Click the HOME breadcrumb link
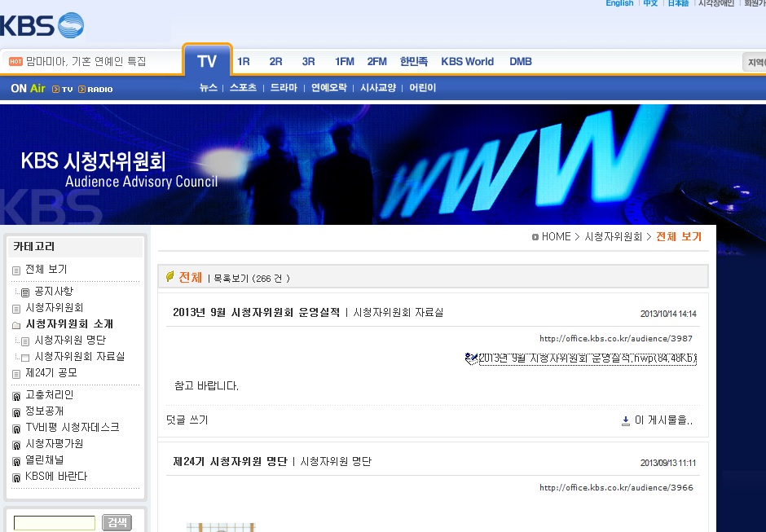Viewport: 766px width, 532px height. (556, 236)
